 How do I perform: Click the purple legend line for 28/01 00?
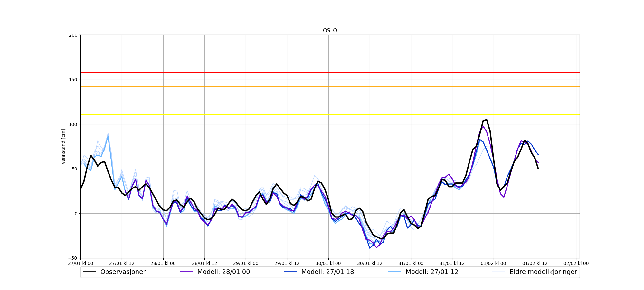[186, 272]
